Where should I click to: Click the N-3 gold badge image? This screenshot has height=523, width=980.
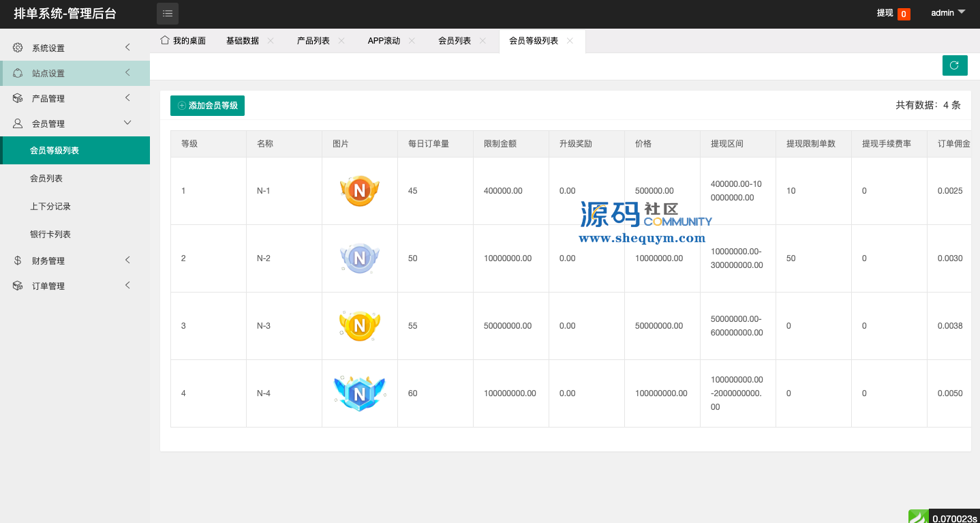(359, 326)
